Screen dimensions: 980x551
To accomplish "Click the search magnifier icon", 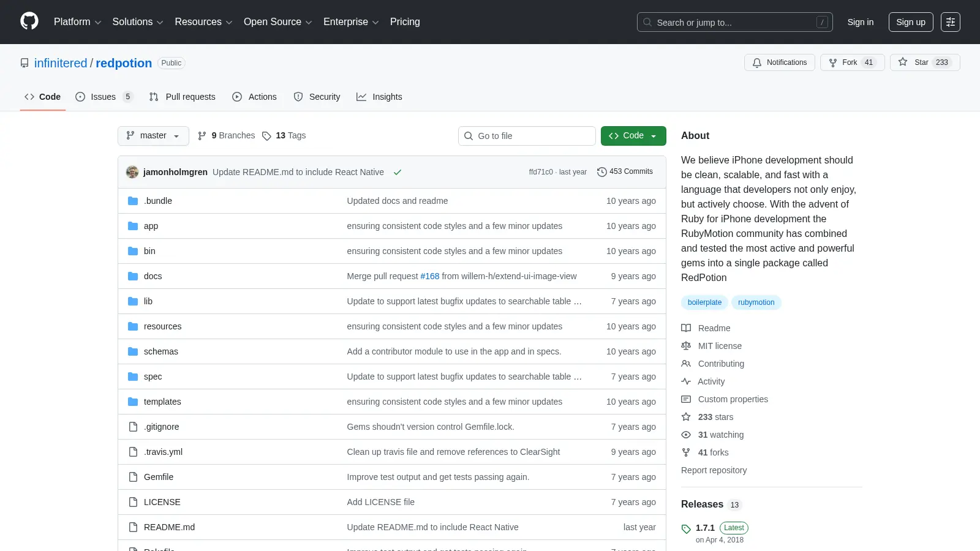I will coord(647,22).
